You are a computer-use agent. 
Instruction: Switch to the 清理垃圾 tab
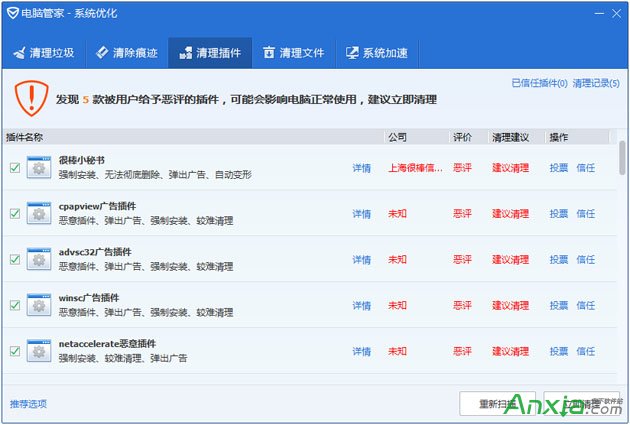43,53
